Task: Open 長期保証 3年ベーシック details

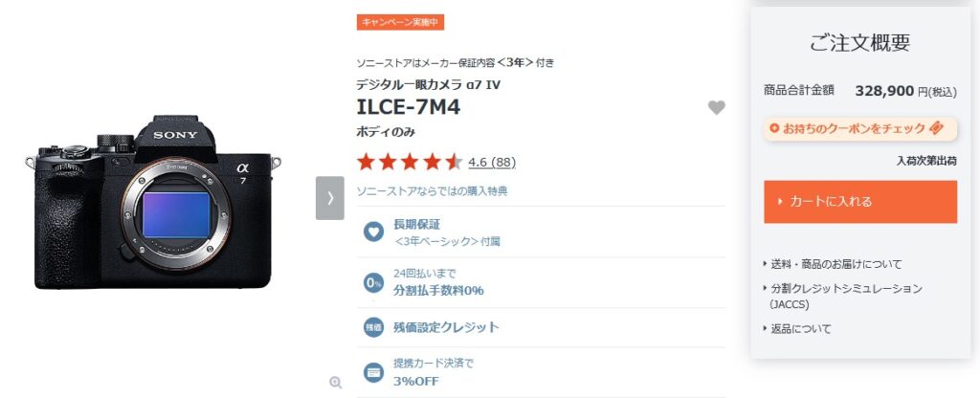Action: (446, 232)
